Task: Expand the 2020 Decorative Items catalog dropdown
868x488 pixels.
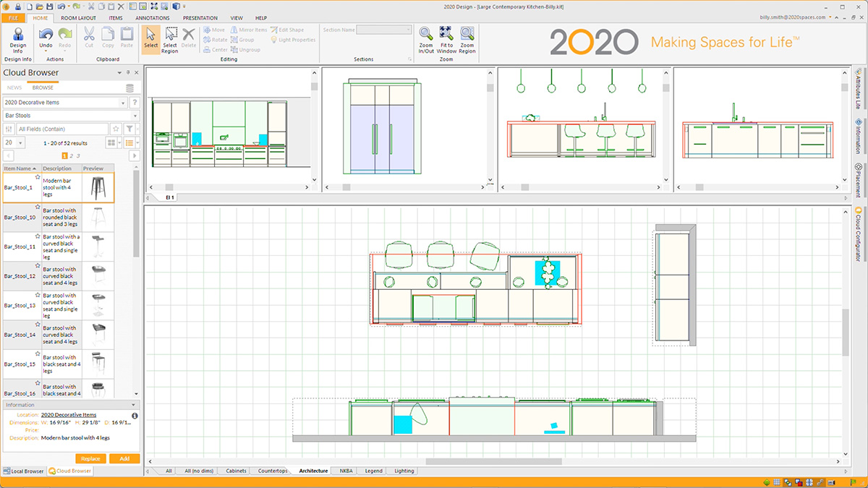Action: point(122,103)
